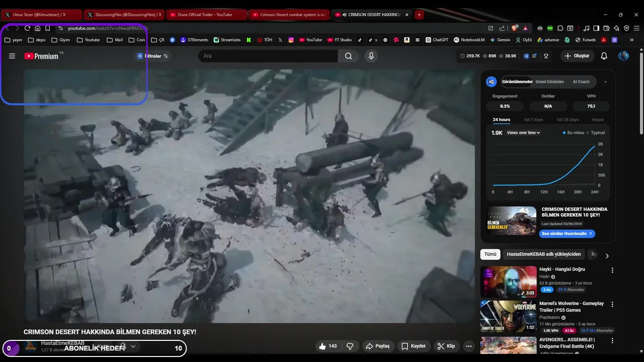The width and height of the screenshot is (644, 362).
Task: Click the browser address bar URL
Action: [x=108, y=28]
